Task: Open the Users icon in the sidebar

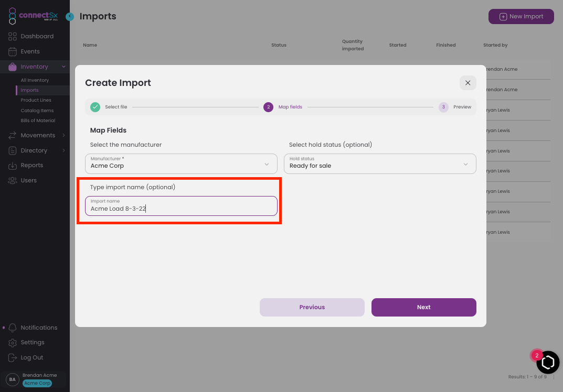Action: pyautogui.click(x=13, y=180)
